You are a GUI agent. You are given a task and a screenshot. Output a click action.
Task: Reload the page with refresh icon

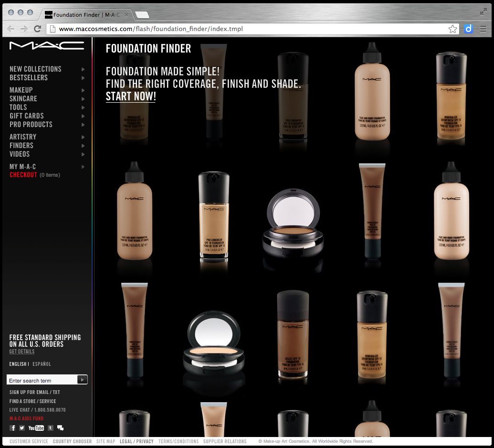point(38,29)
